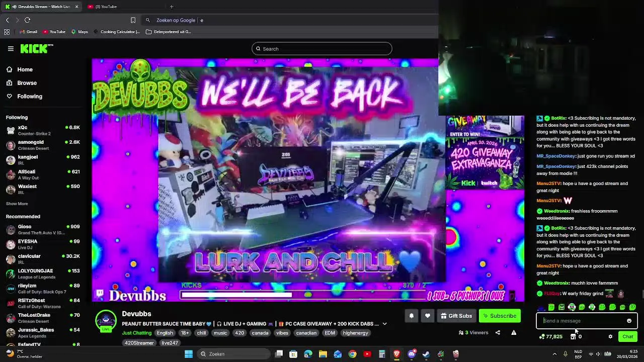
Task: Open the browser apps grid icon
Action: tap(7, 32)
